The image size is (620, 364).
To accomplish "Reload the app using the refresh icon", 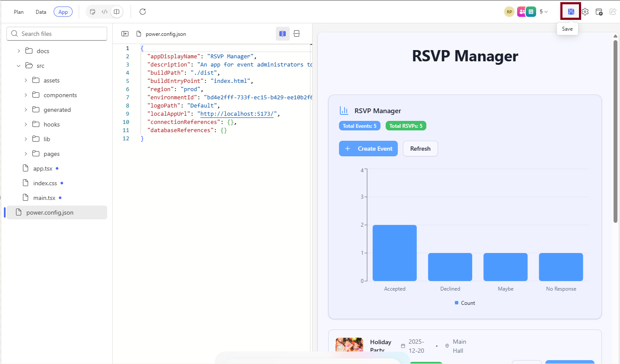I will point(143,12).
